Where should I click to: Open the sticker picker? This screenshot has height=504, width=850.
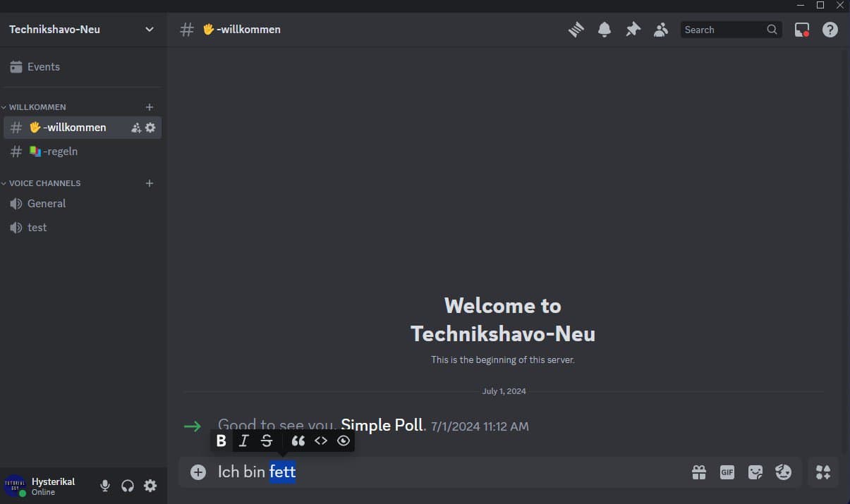point(755,472)
